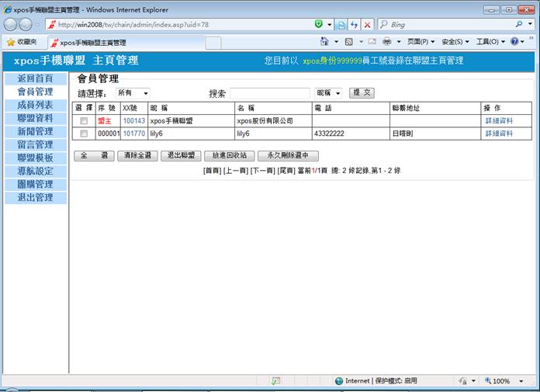Click the Bing search magnifier icon

click(x=518, y=25)
